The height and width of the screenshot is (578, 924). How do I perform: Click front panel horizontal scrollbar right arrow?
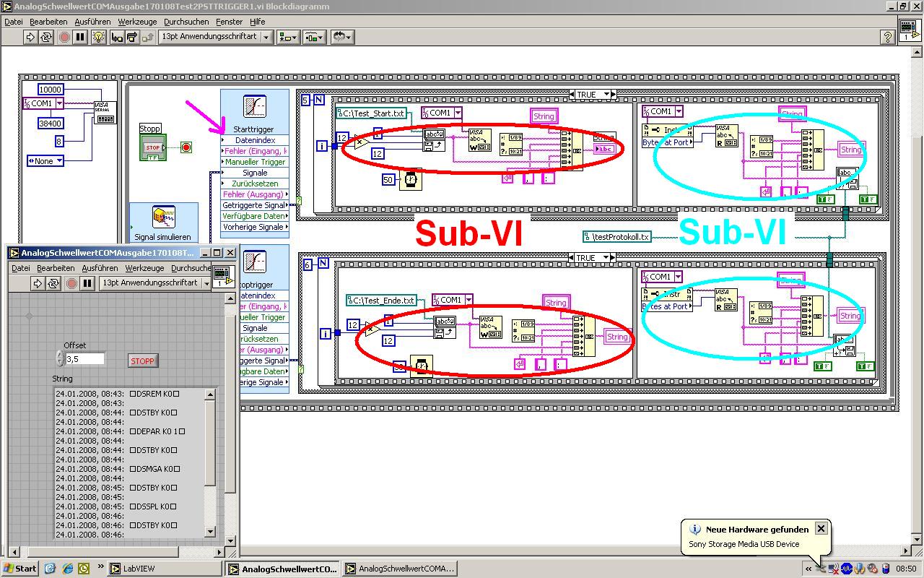coord(219,552)
